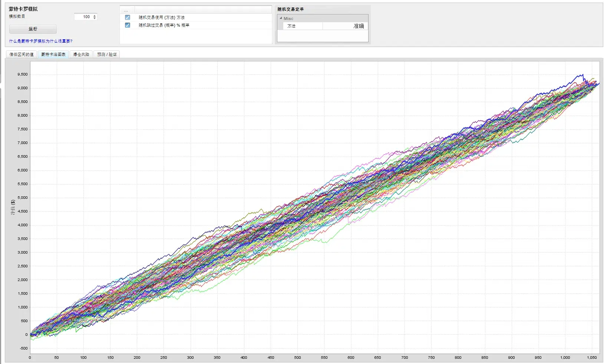Click the 运行 run button
Image resolution: width=604 pixels, height=364 pixels.
(33, 29)
